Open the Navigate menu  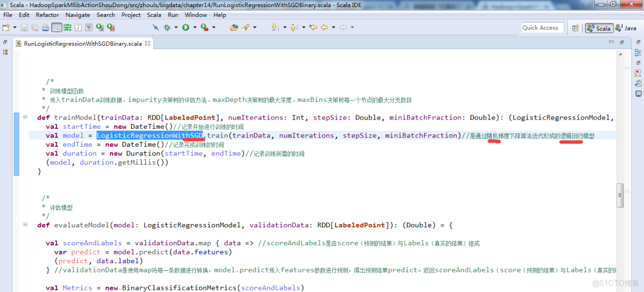78,15
